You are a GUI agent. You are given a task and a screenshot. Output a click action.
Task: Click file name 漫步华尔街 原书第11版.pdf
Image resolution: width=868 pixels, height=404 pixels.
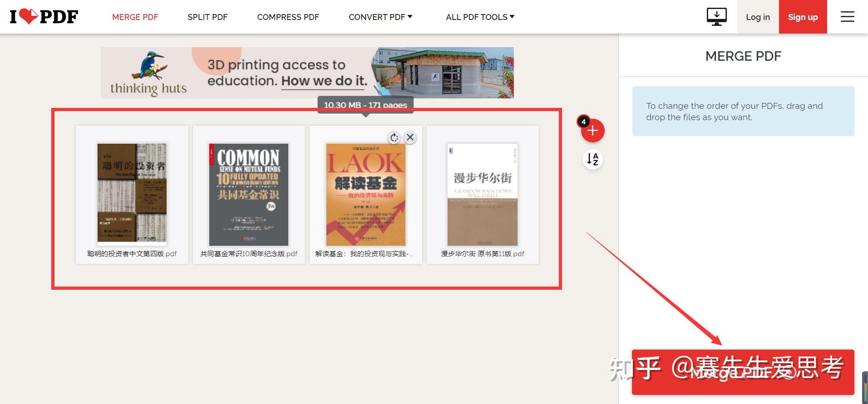click(x=483, y=254)
